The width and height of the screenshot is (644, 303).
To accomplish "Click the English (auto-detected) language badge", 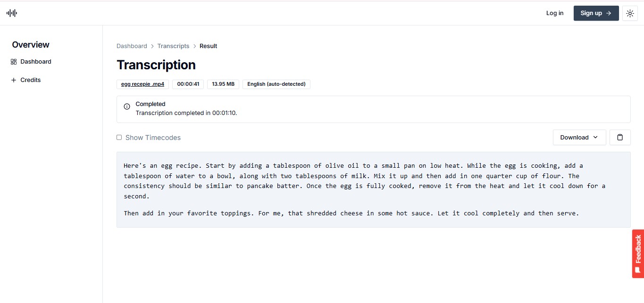I will (276, 84).
